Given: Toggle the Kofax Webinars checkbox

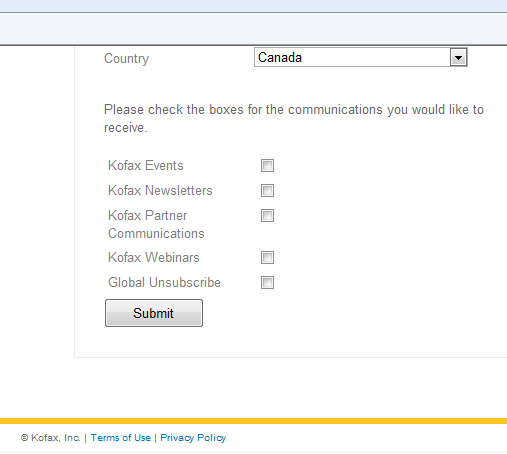Looking at the screenshot, I should coord(267,258).
